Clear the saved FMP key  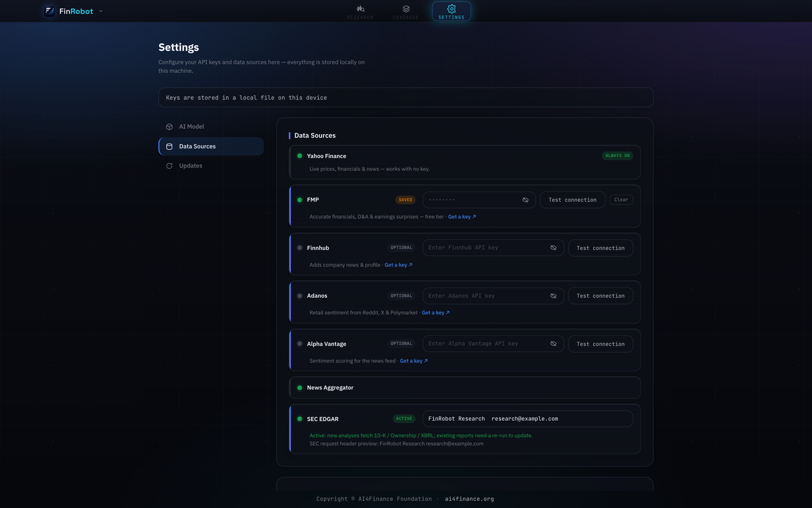click(621, 200)
